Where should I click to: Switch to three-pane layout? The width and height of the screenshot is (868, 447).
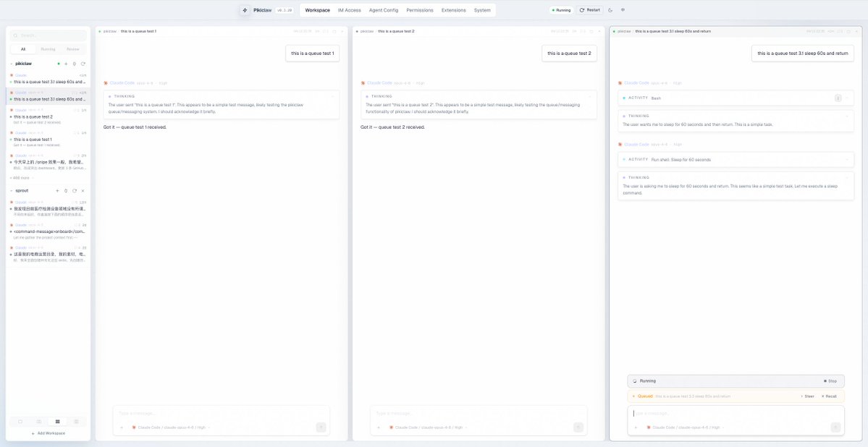(58, 422)
